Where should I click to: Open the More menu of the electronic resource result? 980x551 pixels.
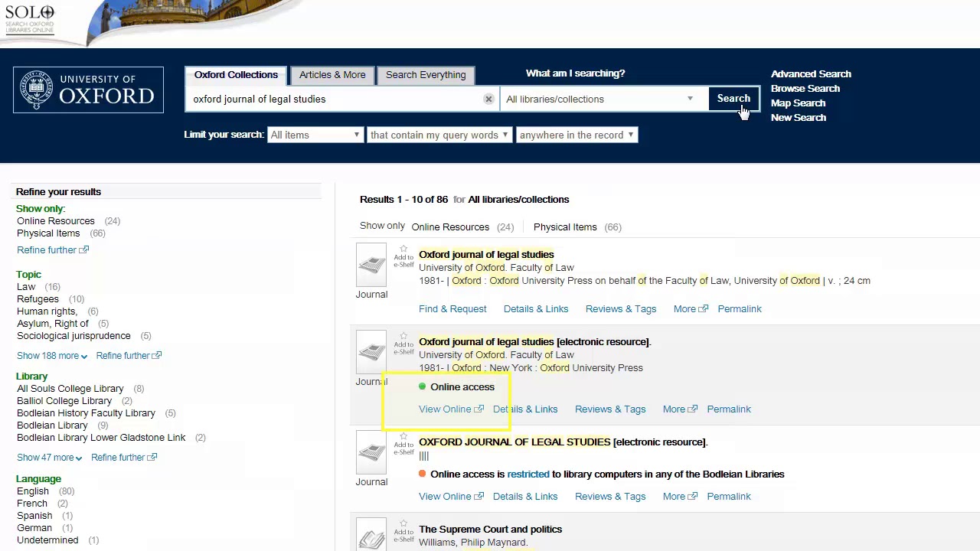680,409
